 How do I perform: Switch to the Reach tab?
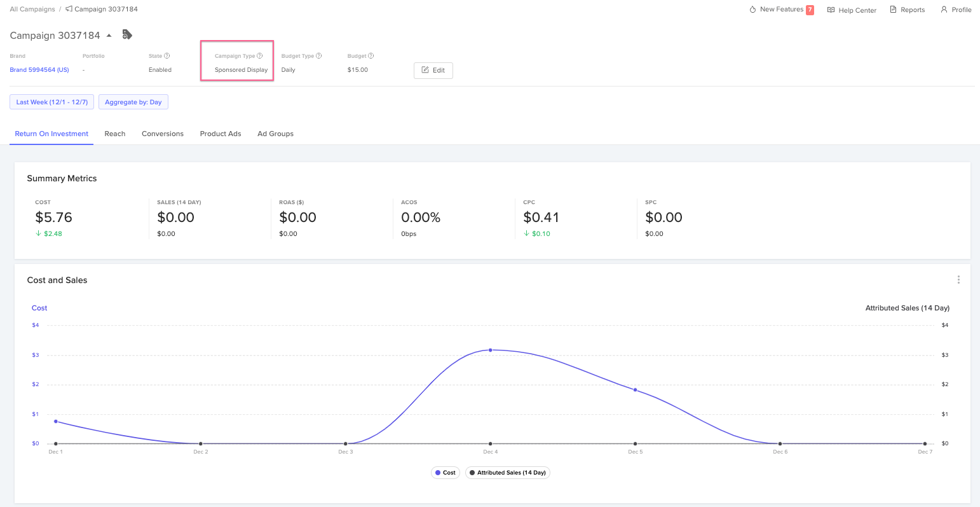coord(114,134)
